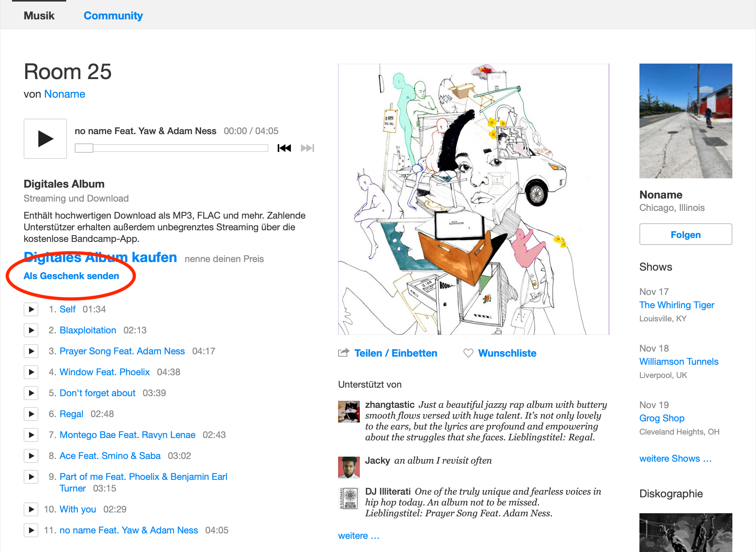Play track 3 Prayer Song

point(31,351)
